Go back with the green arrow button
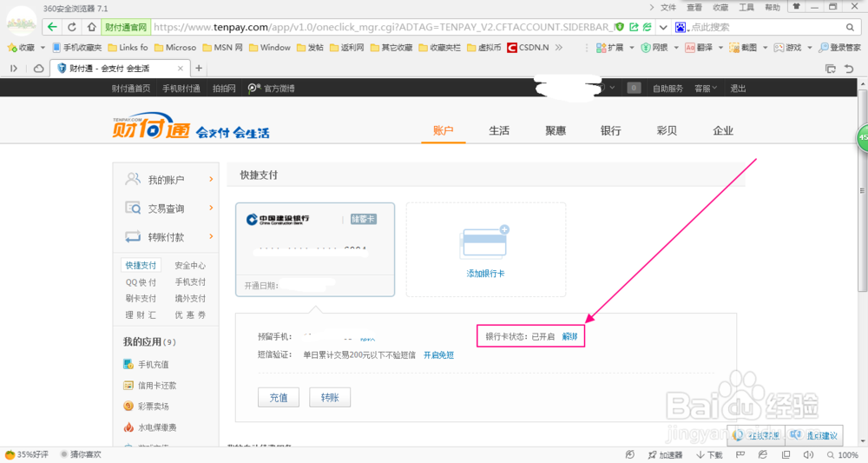Screen dimensions: 868x463 click(52, 27)
